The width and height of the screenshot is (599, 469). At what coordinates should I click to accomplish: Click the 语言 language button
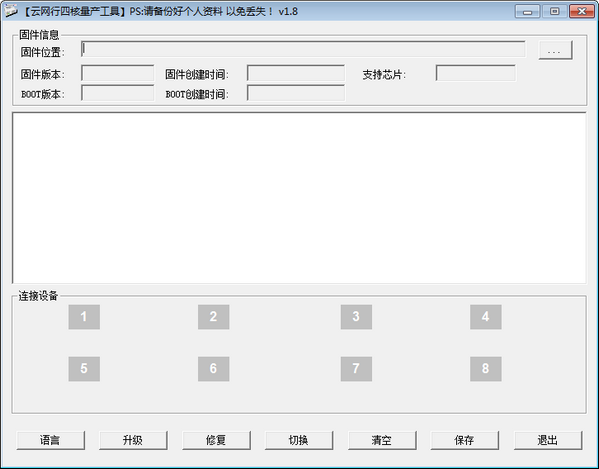point(50,440)
